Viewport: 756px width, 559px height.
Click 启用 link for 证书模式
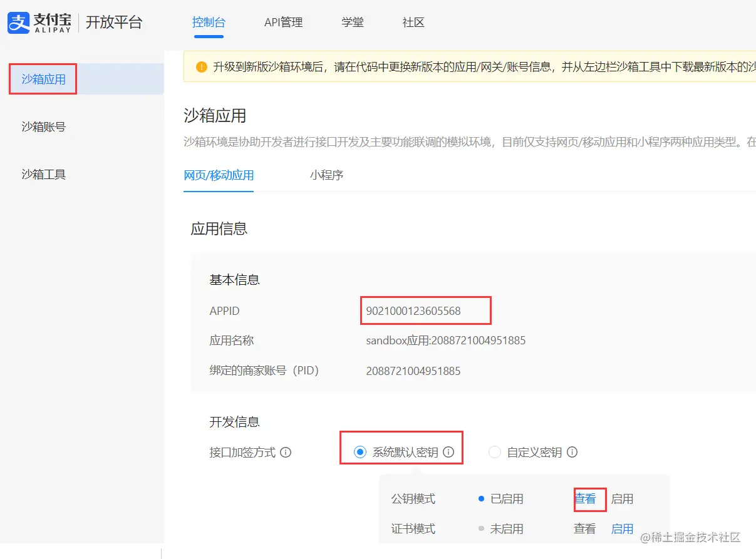[x=622, y=529]
